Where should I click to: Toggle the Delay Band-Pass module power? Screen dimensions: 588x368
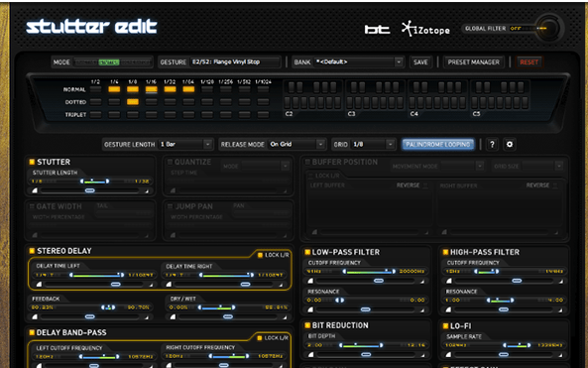point(32,332)
